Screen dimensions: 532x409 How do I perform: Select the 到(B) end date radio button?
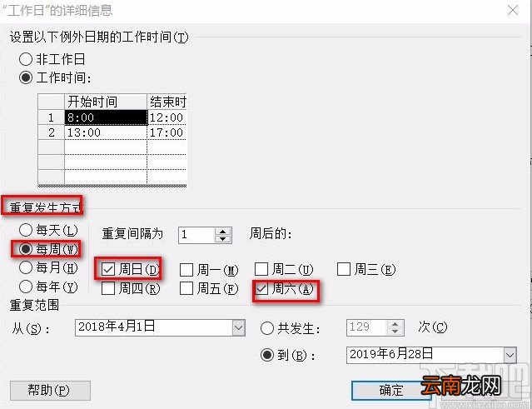coord(267,355)
